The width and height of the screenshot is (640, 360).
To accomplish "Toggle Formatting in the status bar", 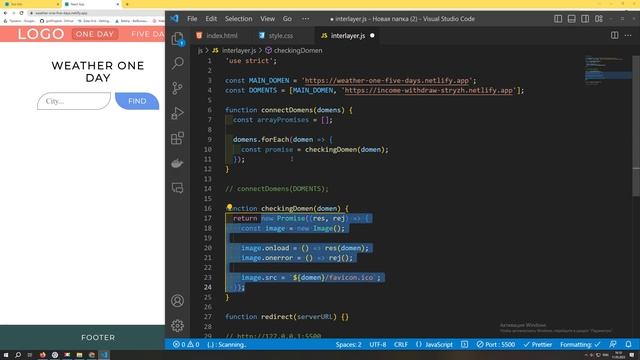I will [x=580, y=344].
